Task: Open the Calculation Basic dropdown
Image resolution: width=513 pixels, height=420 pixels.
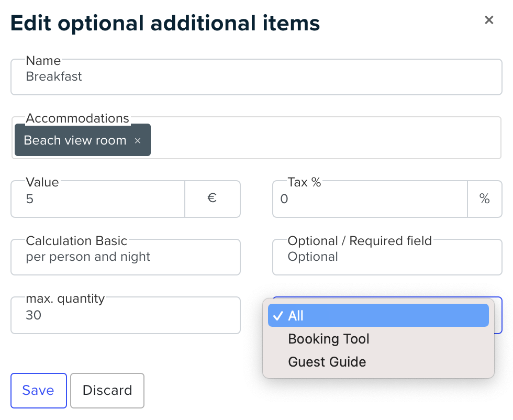Action: 126,257
